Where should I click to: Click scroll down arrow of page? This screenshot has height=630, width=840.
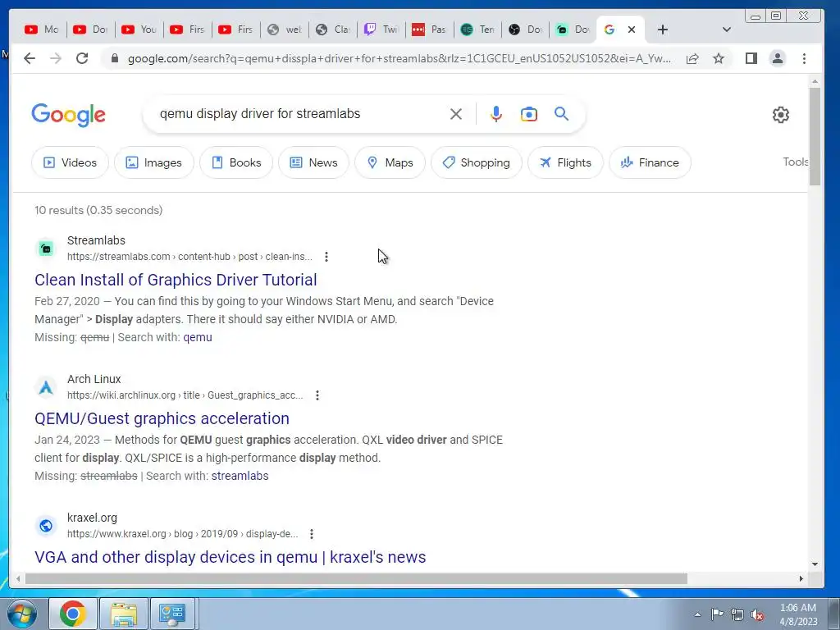(815, 564)
